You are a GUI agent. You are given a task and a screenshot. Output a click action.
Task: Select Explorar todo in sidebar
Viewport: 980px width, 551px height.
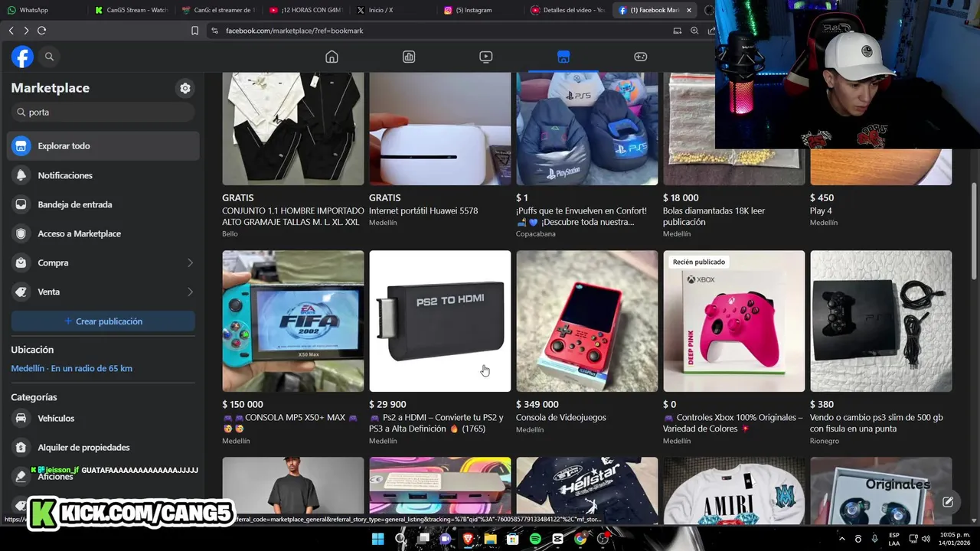(103, 145)
